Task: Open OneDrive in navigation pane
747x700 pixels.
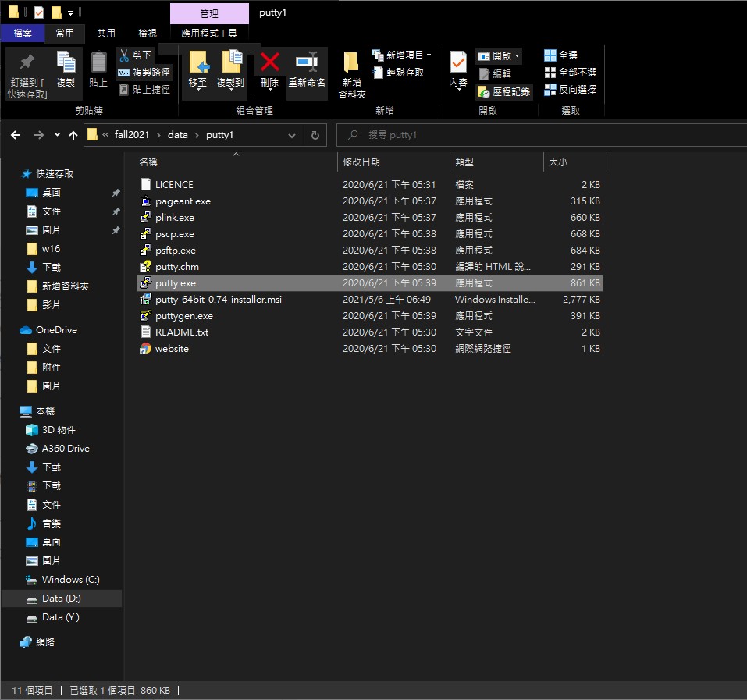Action: 56,330
